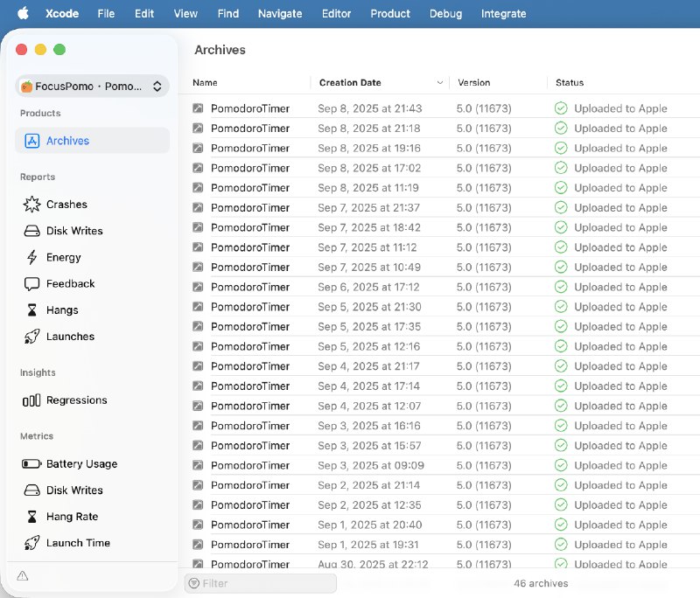
Task: Select the Energy lightning bolt icon
Action: tap(32, 257)
